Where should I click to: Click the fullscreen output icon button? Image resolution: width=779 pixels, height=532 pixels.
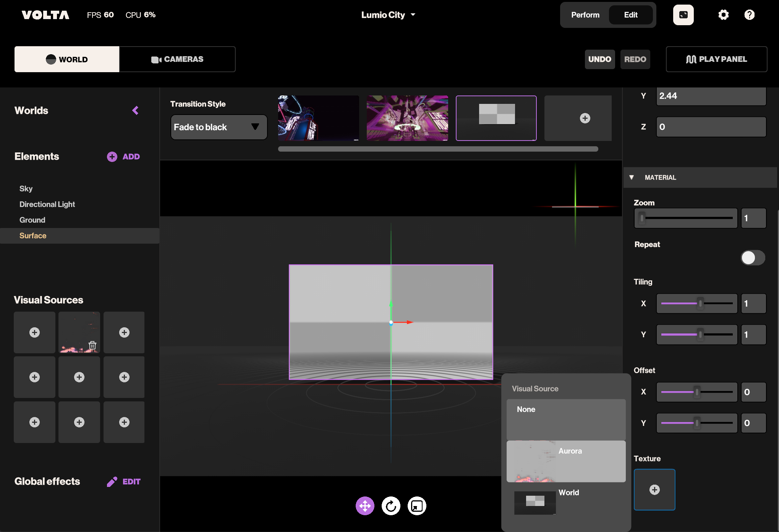(x=683, y=15)
